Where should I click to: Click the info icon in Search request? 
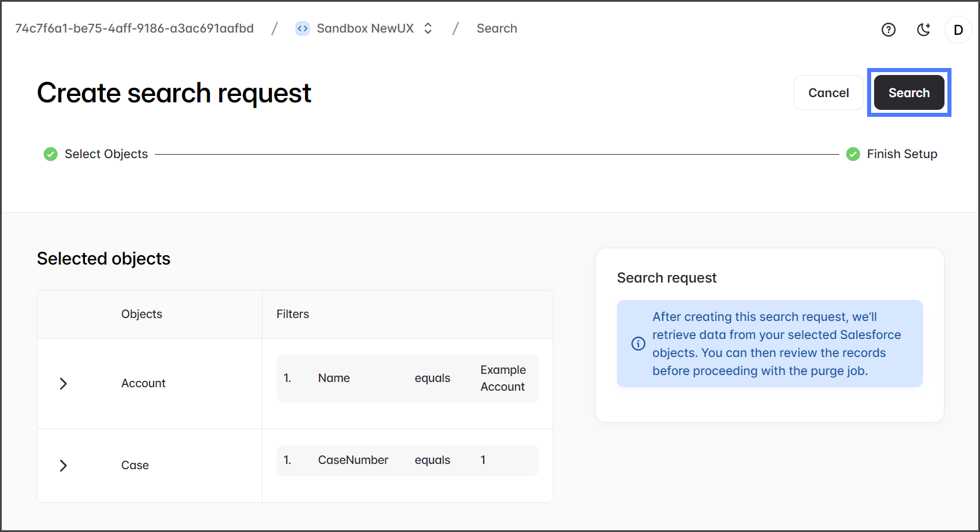(x=638, y=344)
